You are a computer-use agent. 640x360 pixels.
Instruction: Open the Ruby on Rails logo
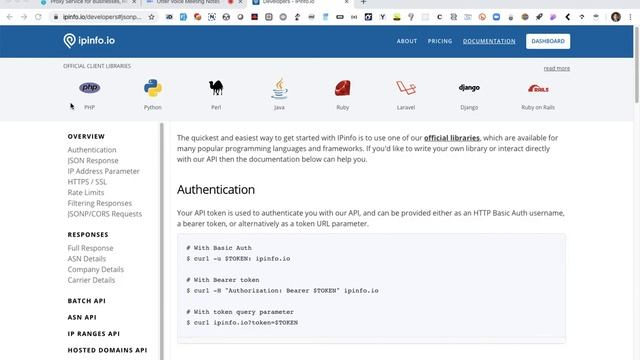(x=538, y=88)
